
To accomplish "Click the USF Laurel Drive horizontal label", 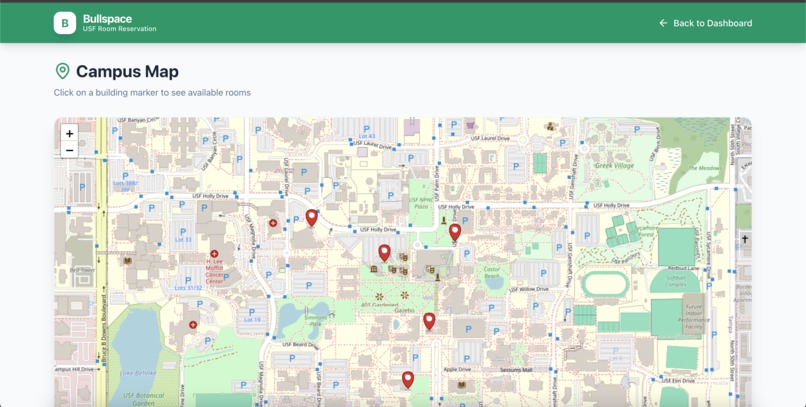I will tap(490, 139).
